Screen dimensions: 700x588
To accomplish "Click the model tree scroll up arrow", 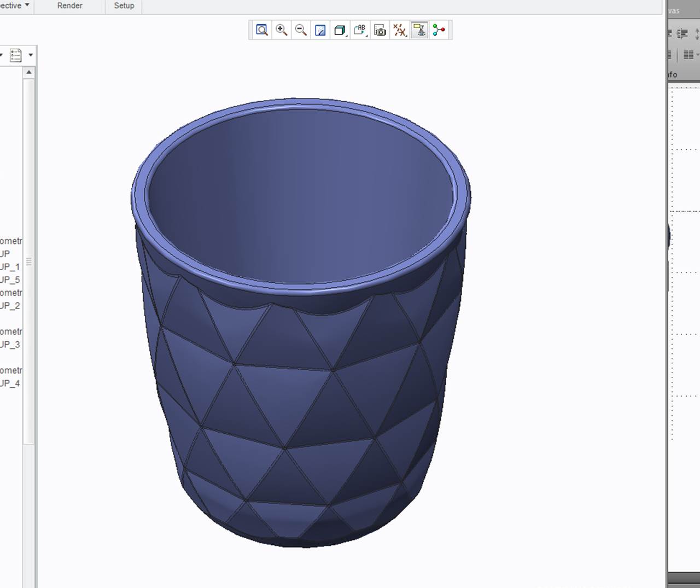I will pos(29,72).
